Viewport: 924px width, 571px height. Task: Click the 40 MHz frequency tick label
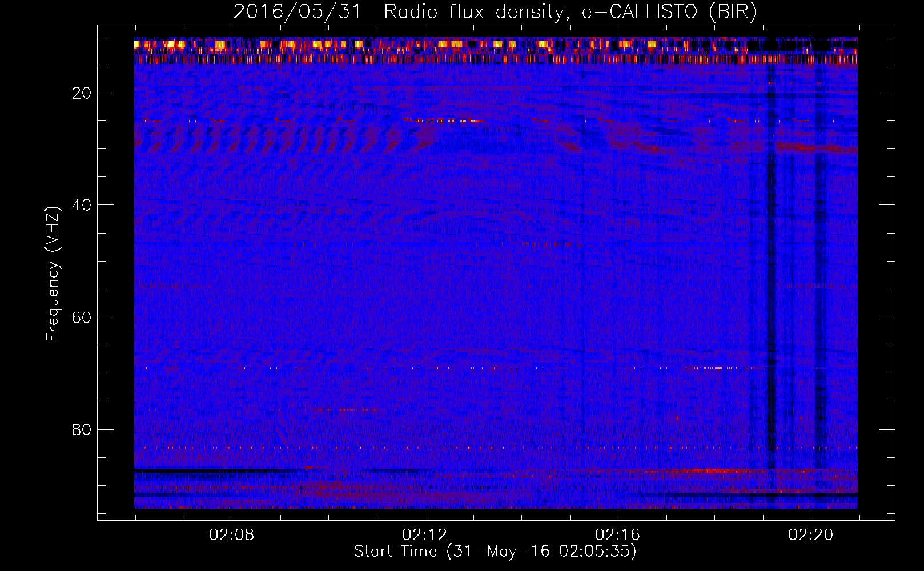[82, 205]
